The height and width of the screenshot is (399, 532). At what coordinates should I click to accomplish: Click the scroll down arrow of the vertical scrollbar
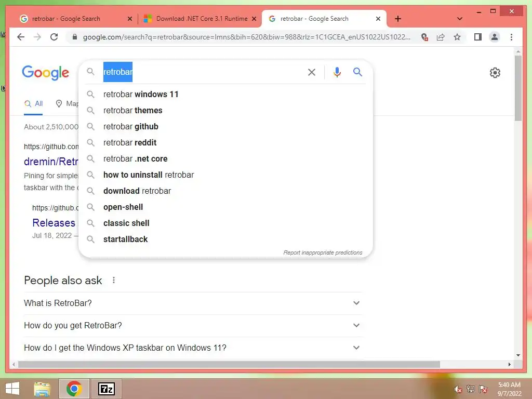[x=518, y=355]
